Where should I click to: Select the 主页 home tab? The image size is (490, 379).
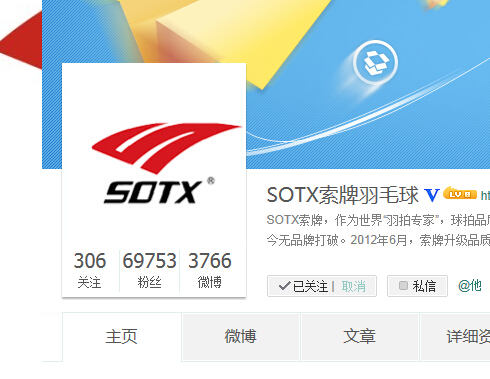click(x=122, y=337)
